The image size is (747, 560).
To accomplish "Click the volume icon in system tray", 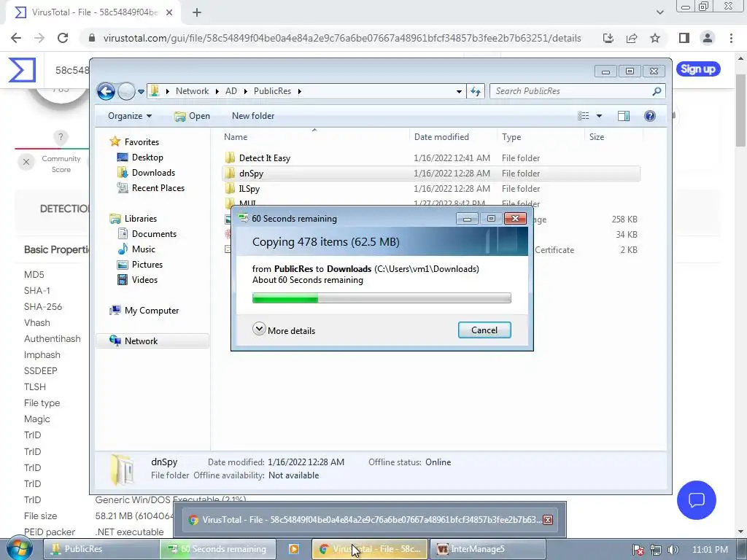I will [x=673, y=550].
